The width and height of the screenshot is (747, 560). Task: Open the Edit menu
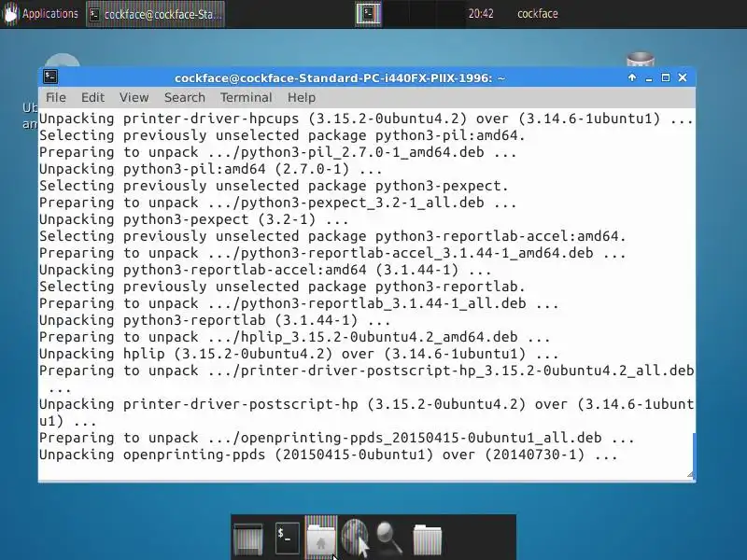(92, 98)
